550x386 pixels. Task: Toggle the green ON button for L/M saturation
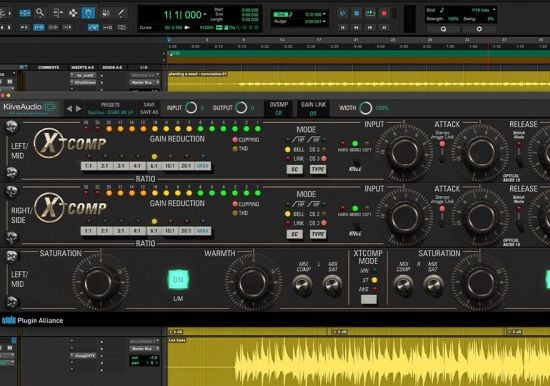[178, 280]
